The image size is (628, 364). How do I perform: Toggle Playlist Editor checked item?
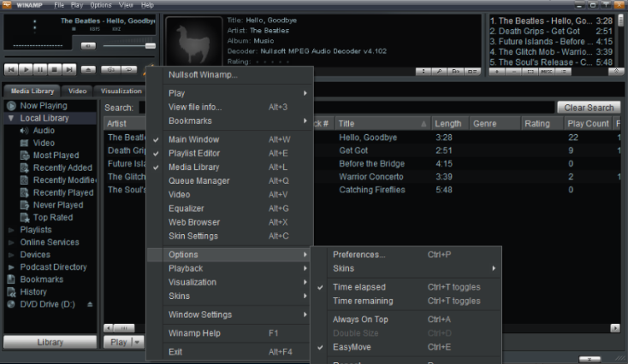[x=230, y=153]
